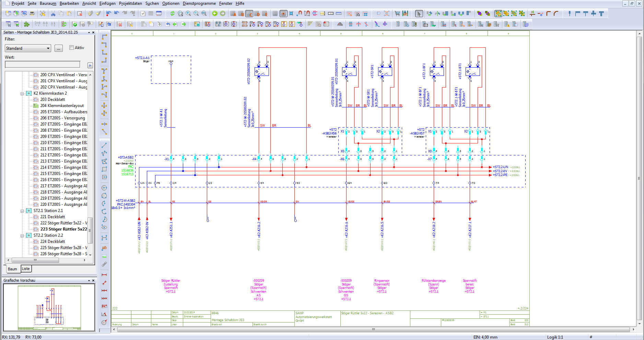The width and height of the screenshot is (644, 340).
Task: Select the Rectangle drawing tool in left toolbar
Action: coord(104,169)
